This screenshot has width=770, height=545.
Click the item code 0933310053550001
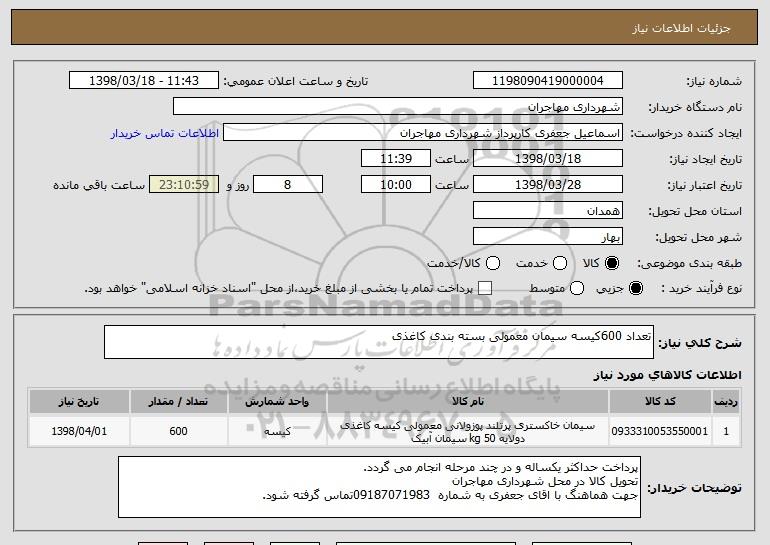click(x=660, y=431)
